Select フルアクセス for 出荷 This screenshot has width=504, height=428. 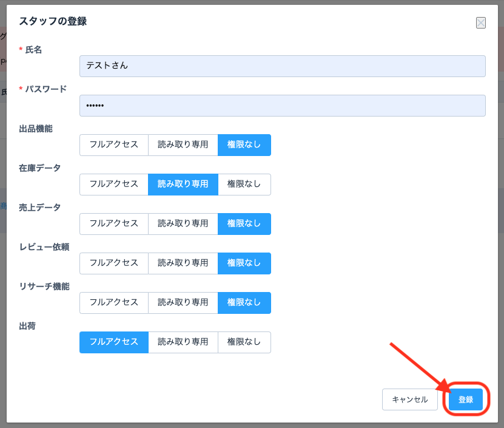click(x=114, y=342)
